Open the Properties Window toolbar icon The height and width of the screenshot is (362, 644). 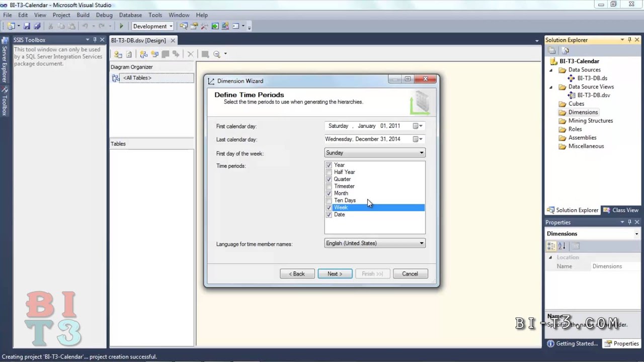[194, 26]
